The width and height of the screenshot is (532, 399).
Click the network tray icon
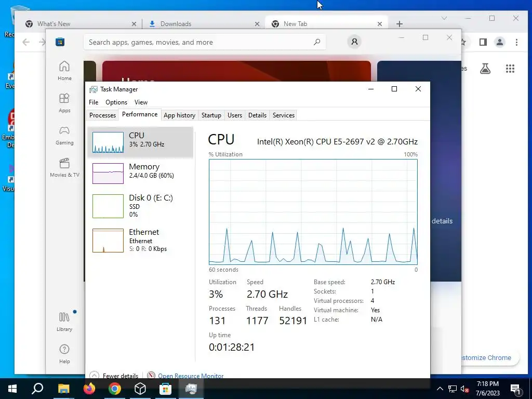[x=453, y=389]
